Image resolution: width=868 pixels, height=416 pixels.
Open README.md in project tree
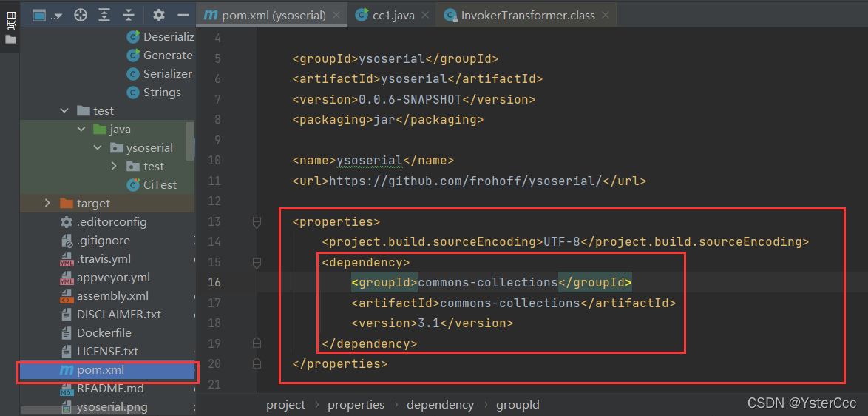pyautogui.click(x=110, y=389)
